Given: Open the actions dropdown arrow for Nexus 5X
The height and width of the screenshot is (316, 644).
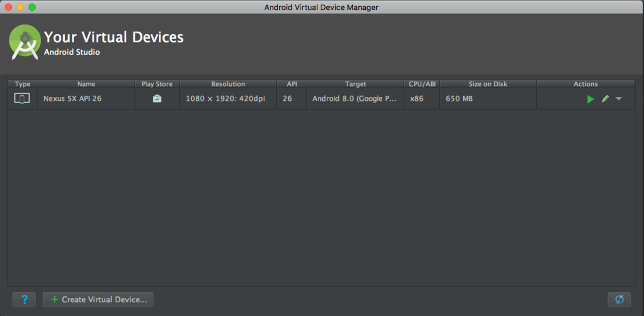Looking at the screenshot, I should click(619, 99).
